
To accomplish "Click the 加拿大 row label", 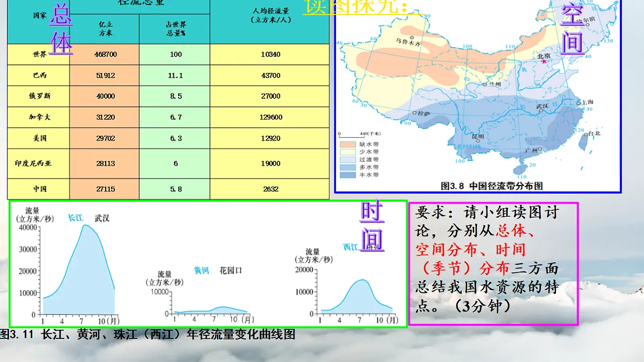I will [39, 117].
